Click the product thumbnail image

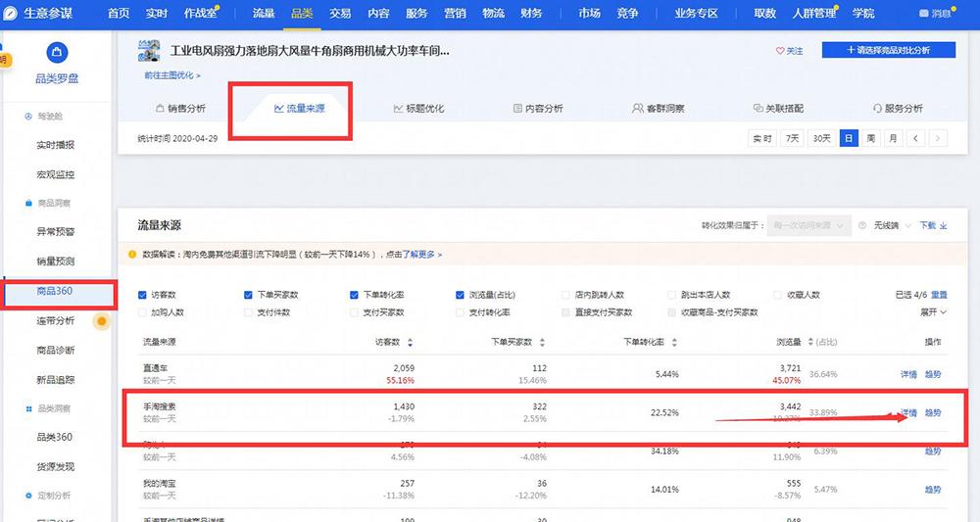pos(150,50)
